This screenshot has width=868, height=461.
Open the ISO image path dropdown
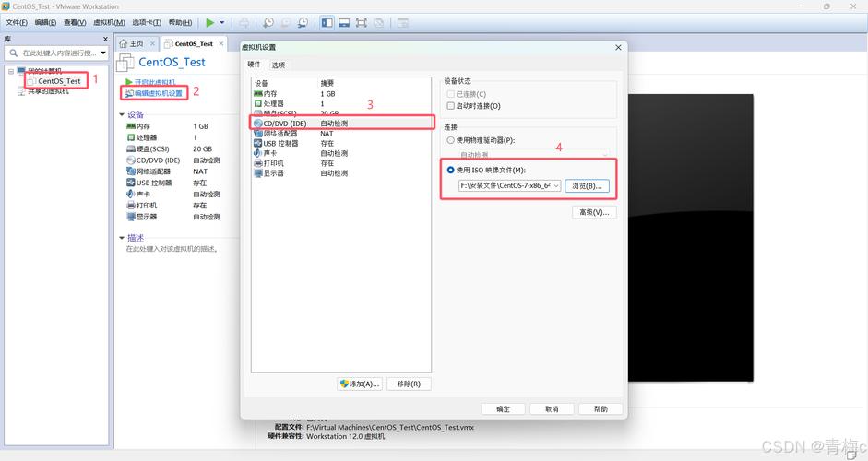point(556,186)
